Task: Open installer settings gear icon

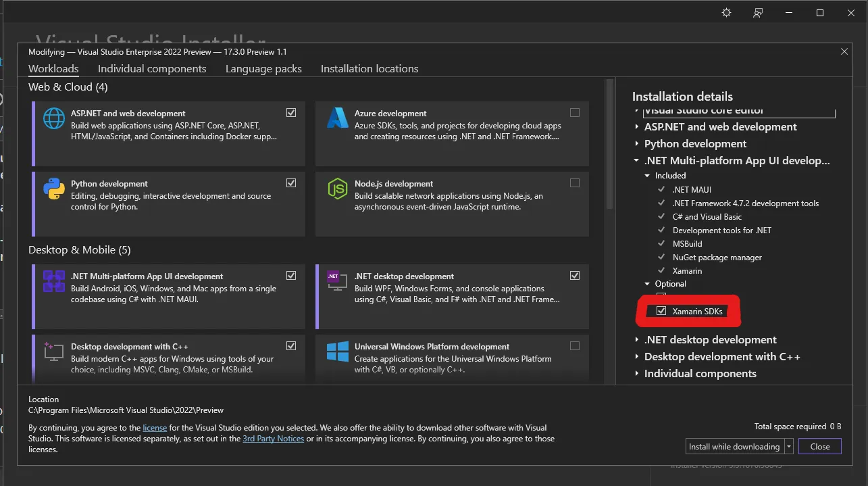Action: [726, 13]
